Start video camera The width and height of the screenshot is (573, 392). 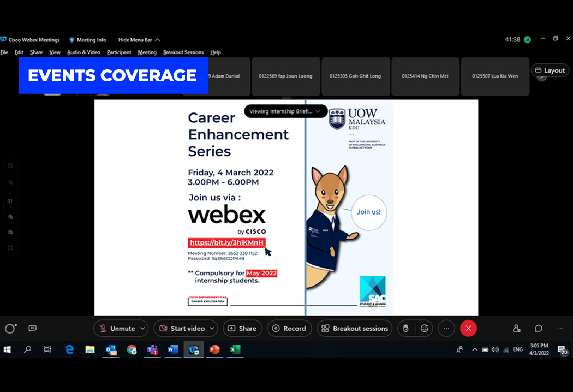pos(181,328)
